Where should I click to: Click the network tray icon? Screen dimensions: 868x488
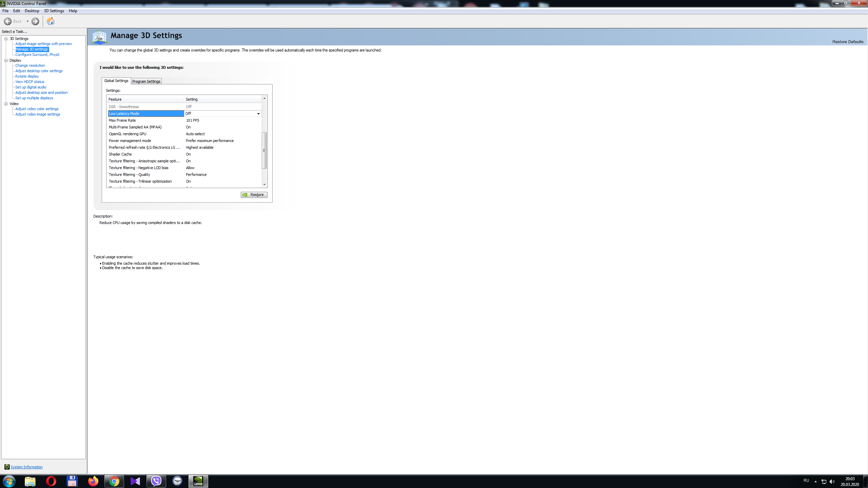coord(824,482)
